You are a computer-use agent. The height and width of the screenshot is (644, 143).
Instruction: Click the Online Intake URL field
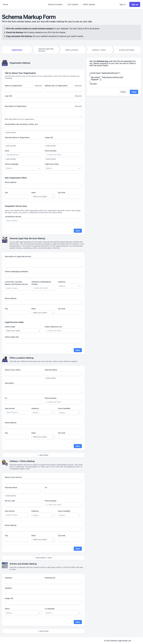coord(43,341)
